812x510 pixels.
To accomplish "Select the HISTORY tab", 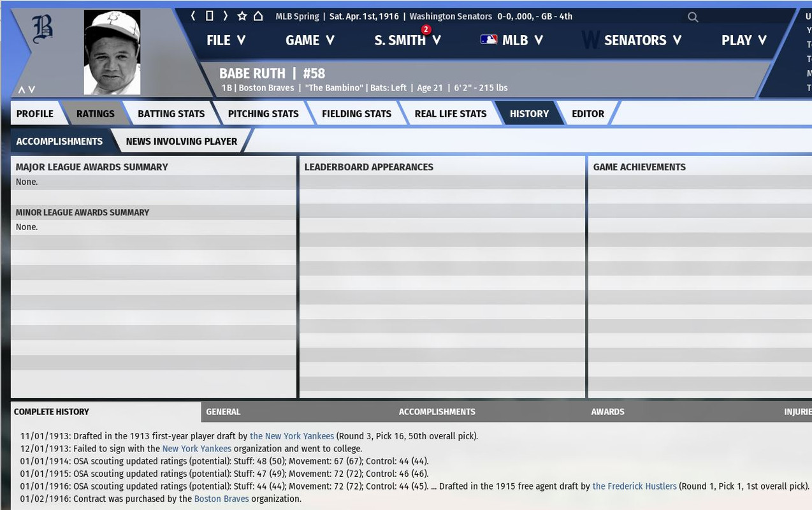I will [529, 113].
